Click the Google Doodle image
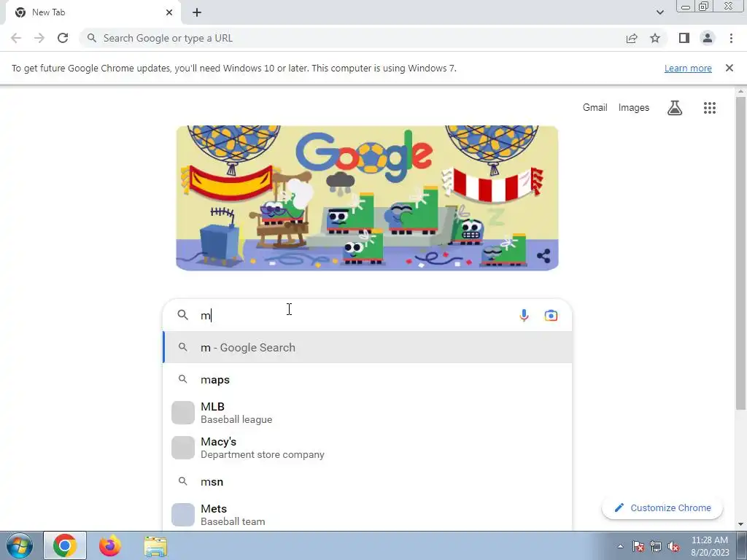 [367, 198]
